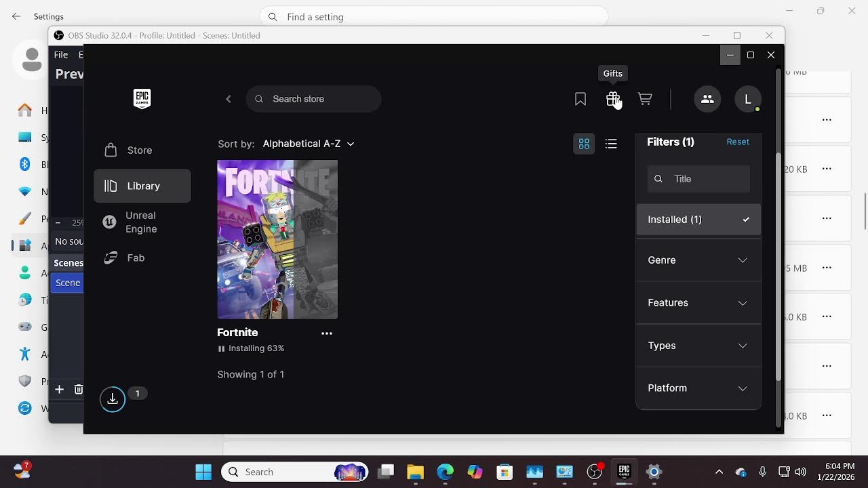This screenshot has width=868, height=488.
Task: Remove scene with the OBS trash icon
Action: click(79, 389)
